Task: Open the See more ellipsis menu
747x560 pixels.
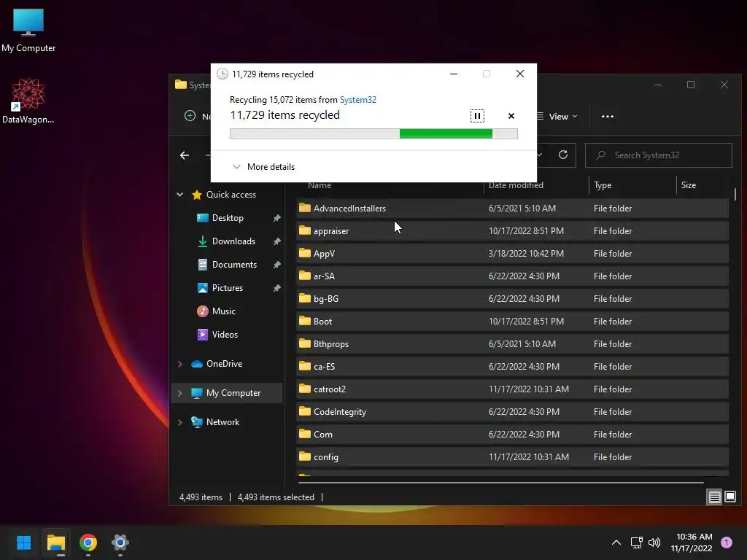Action: click(608, 117)
